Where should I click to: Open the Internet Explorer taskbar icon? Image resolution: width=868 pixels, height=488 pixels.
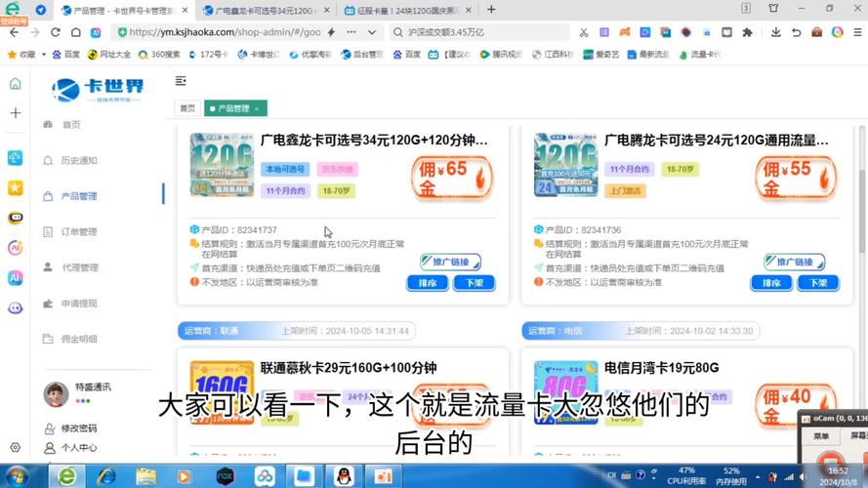click(x=106, y=476)
